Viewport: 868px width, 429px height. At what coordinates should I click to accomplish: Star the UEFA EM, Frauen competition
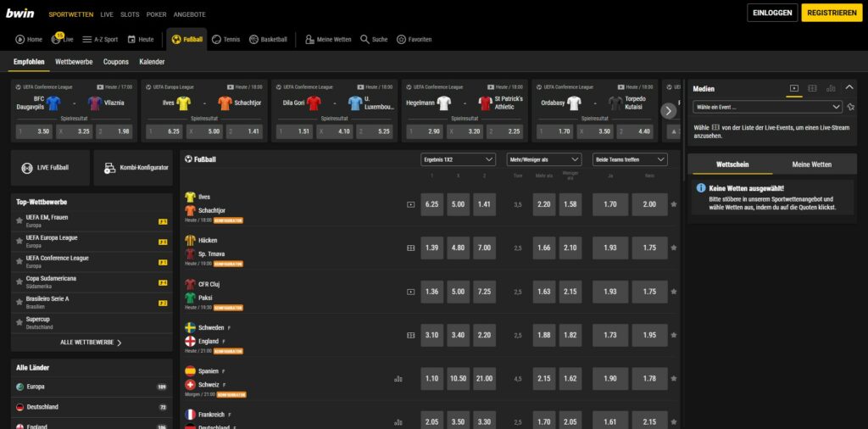point(19,221)
